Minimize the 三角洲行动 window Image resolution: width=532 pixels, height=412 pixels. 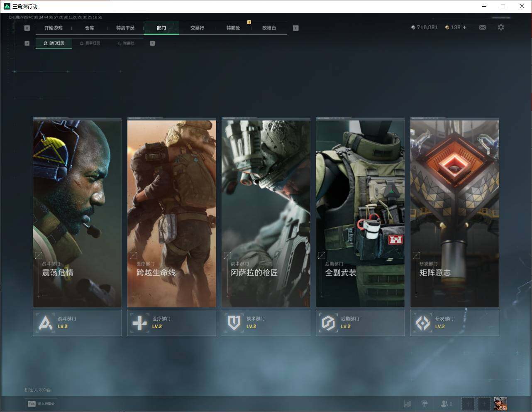click(x=484, y=6)
